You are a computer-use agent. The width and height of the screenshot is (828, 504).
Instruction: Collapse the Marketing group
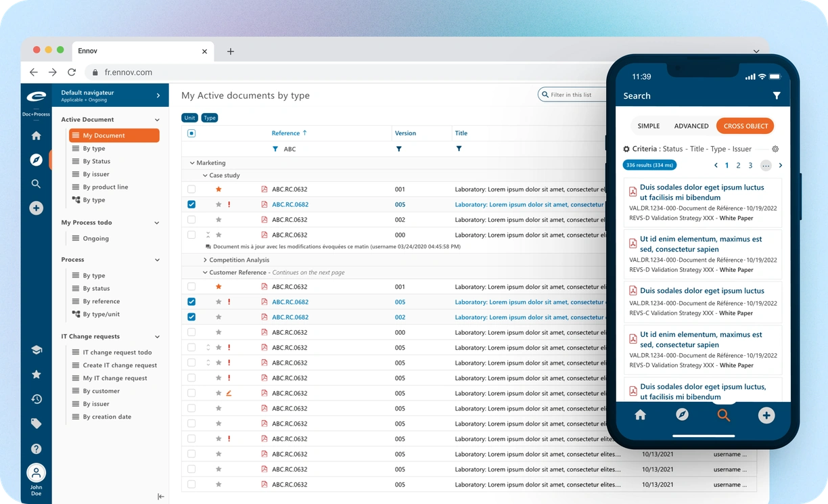point(192,163)
